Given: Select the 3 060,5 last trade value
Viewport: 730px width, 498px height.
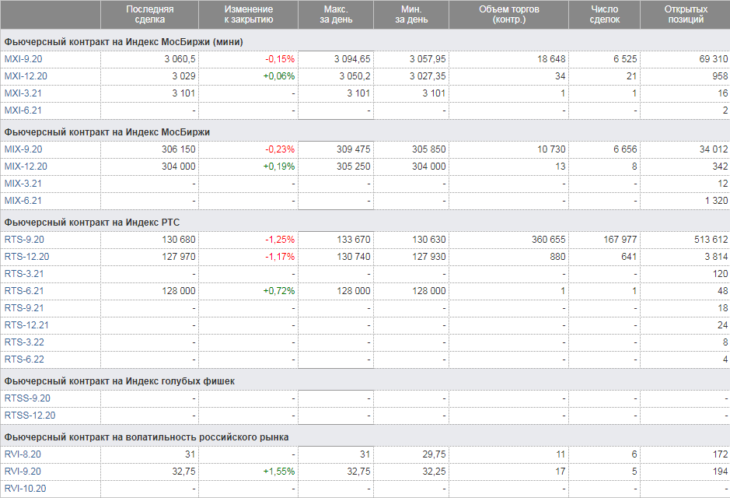Looking at the screenshot, I should click(x=180, y=59).
